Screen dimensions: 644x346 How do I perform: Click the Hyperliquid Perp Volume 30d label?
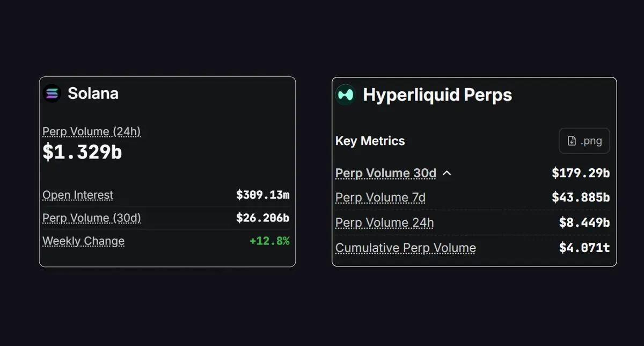coord(385,173)
